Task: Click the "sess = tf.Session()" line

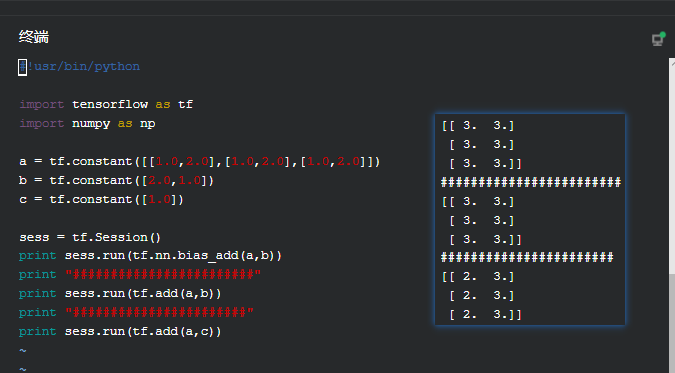Action: pos(90,237)
